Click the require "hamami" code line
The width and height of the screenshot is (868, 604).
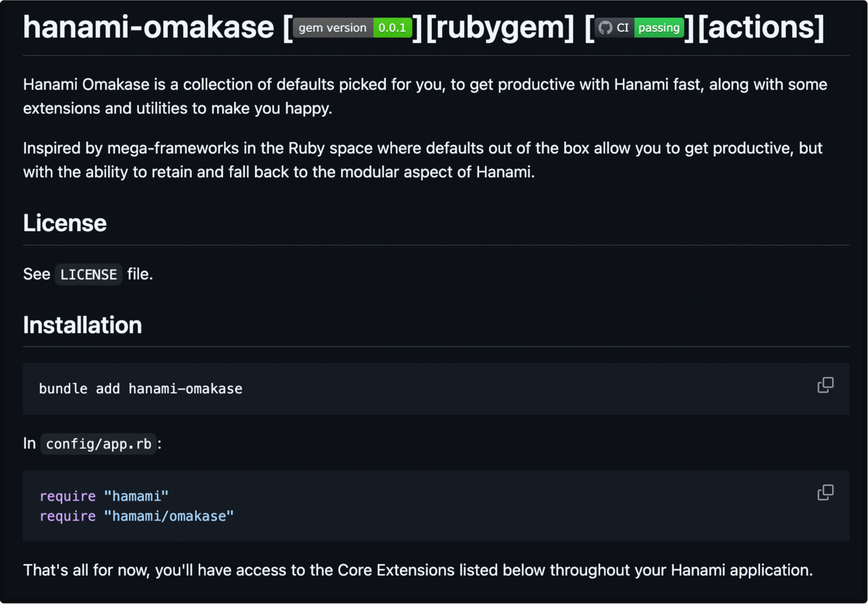104,496
